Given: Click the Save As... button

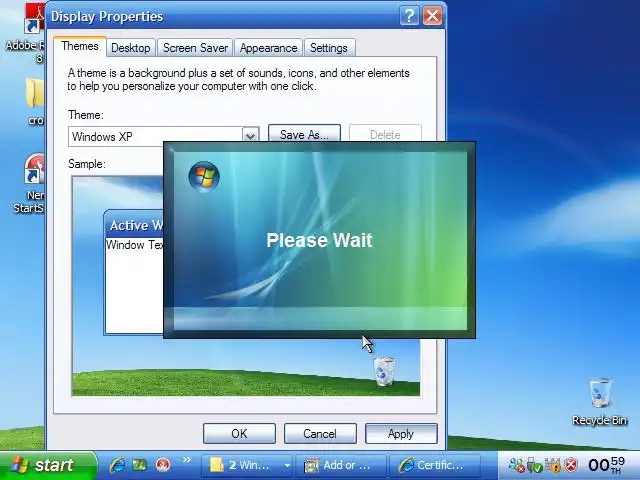Looking at the screenshot, I should coord(304,133).
